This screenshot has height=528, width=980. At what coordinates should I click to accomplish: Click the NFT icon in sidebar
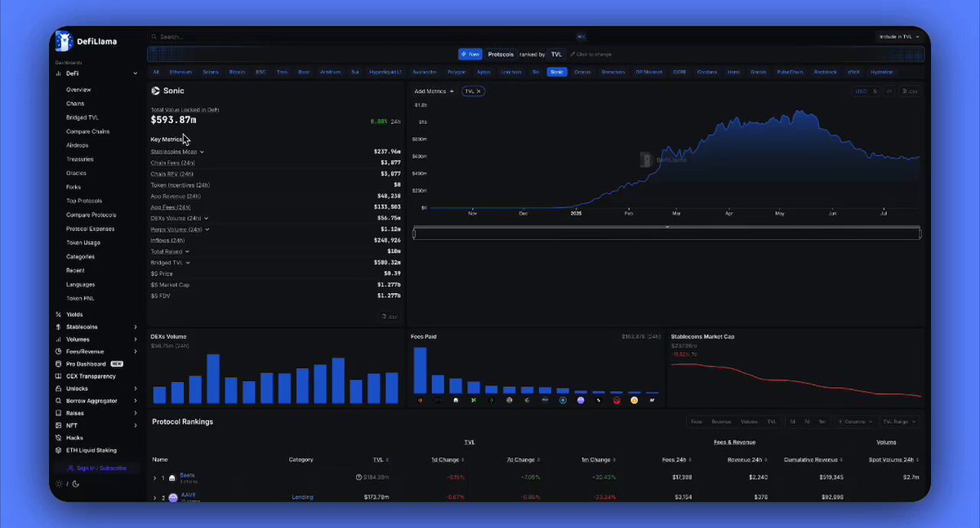[58, 425]
